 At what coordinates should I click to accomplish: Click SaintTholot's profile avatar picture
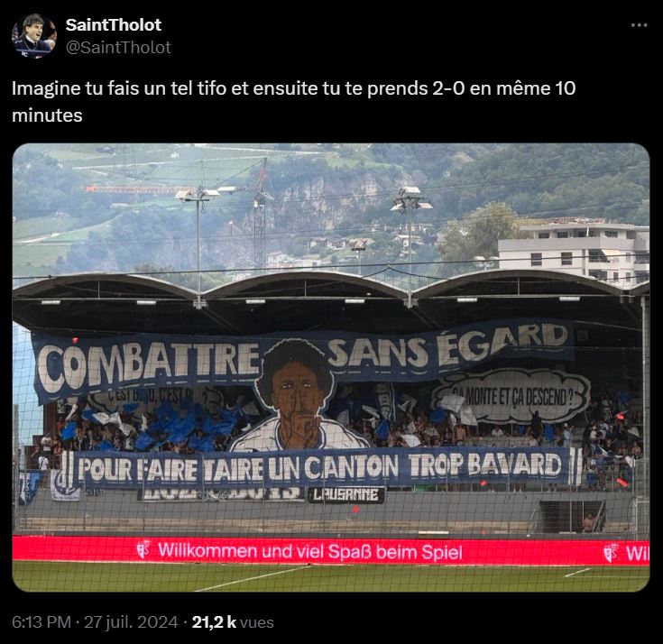click(x=34, y=35)
